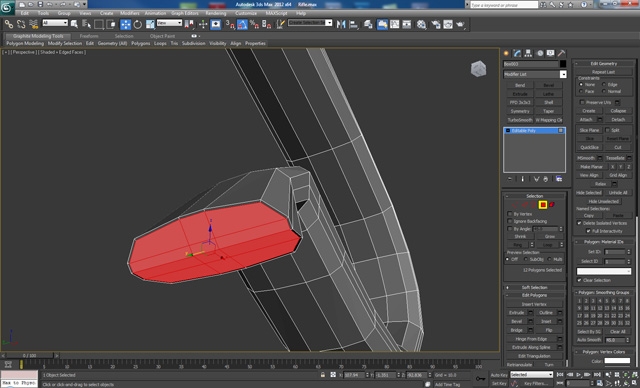
Task: Open the material ID name dropdown
Action: 604,271
